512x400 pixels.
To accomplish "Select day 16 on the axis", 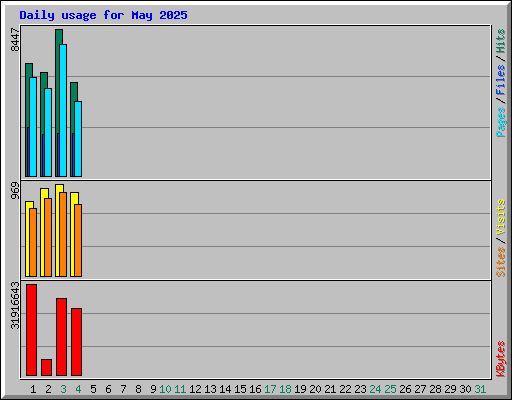I will (255, 389).
